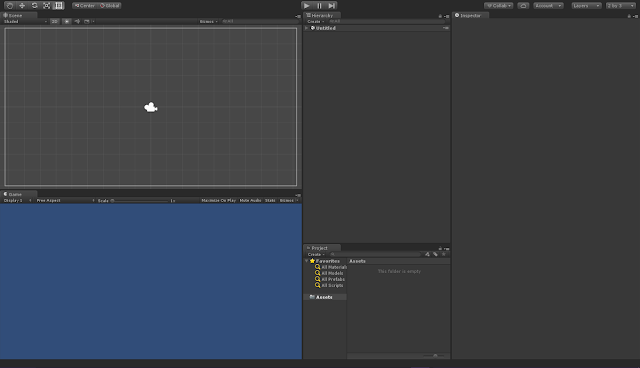Toggle scene audio button

pos(77,22)
